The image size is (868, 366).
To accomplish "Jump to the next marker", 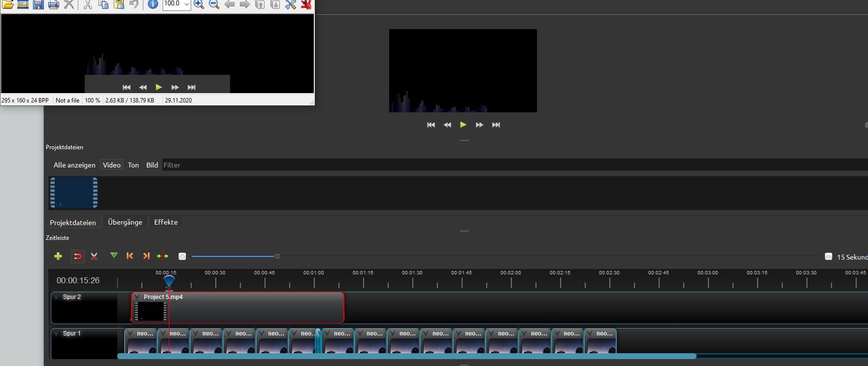I will (x=146, y=256).
